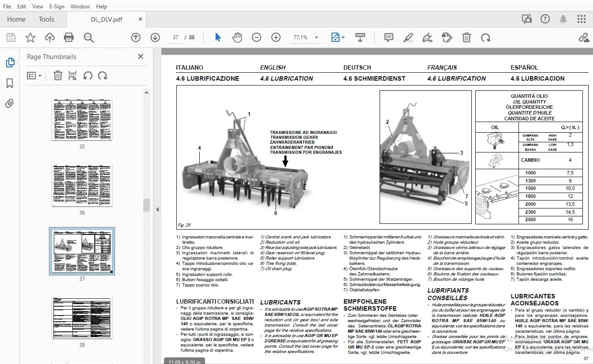Click the 'TRANSMISSION GEARS' image label
This screenshot has width=593, height=364.
click(x=294, y=137)
